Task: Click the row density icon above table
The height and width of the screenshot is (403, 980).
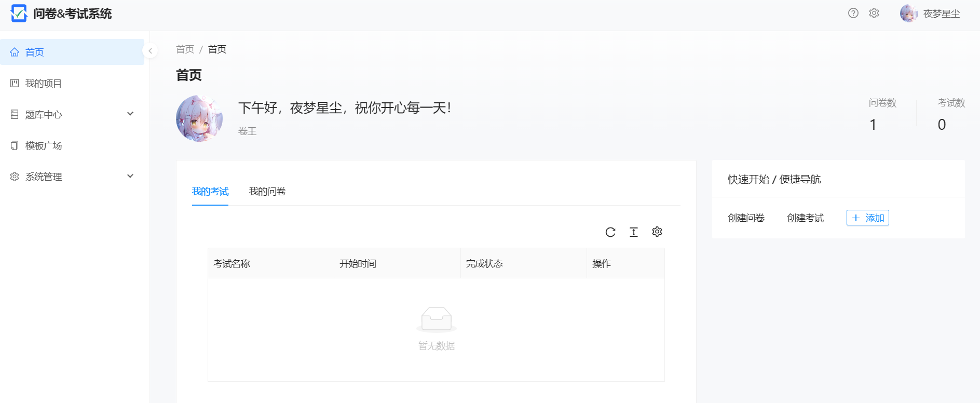Action: tap(634, 232)
